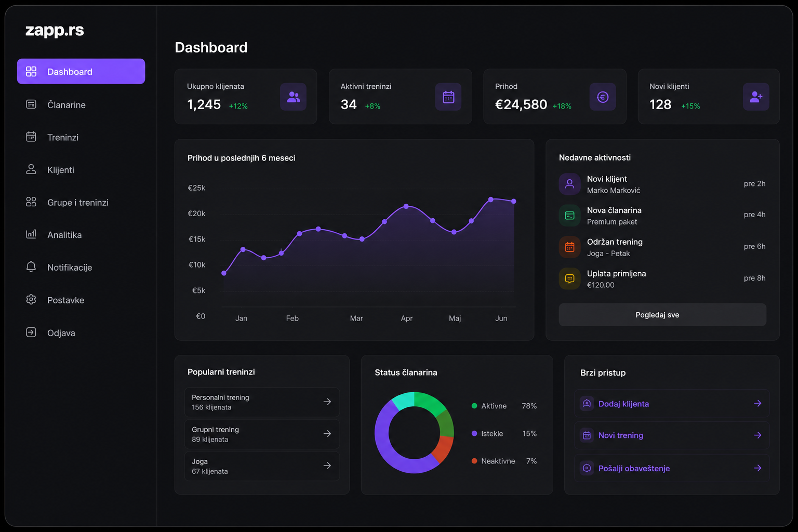
Task: Click the users icon in Ukupno klijenata card
Action: click(x=293, y=97)
